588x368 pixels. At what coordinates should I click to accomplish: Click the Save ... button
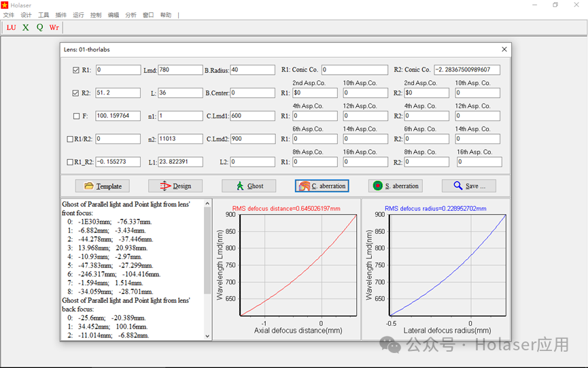(x=469, y=186)
